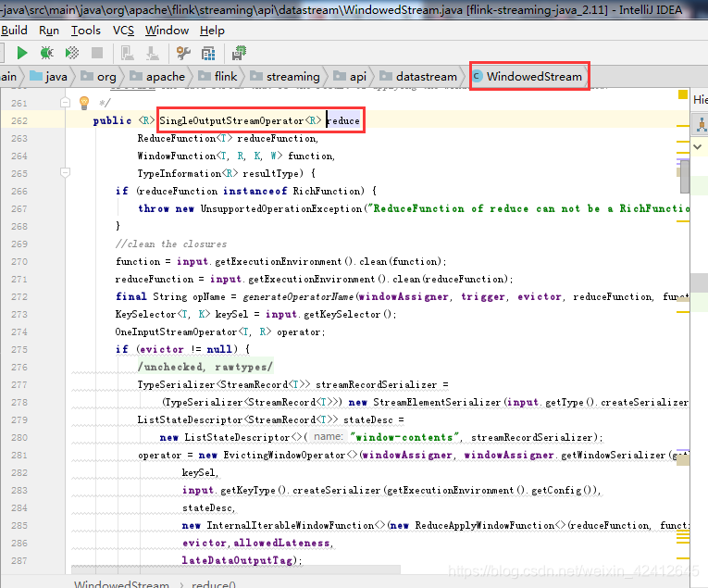This screenshot has height=588, width=708.
Task: Click generateOperatorName on line 272
Action: pos(298,296)
